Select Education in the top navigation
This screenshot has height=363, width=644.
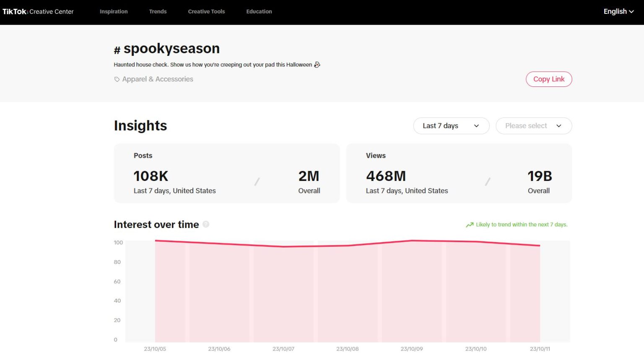pyautogui.click(x=259, y=12)
